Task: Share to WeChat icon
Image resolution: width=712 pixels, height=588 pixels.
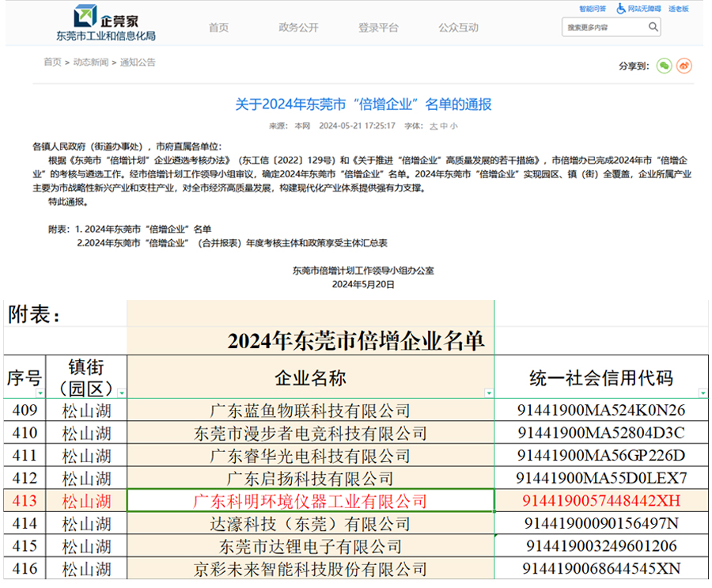Action: pyautogui.click(x=664, y=66)
